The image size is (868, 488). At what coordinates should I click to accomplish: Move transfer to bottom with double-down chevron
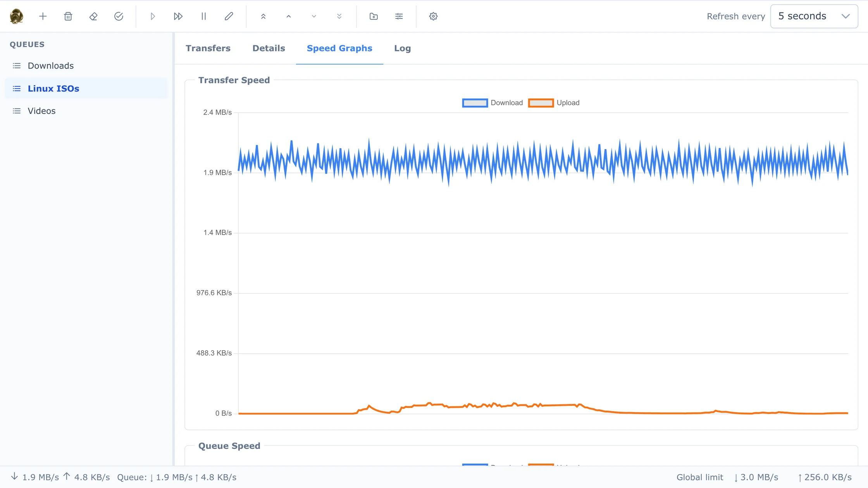[339, 16]
